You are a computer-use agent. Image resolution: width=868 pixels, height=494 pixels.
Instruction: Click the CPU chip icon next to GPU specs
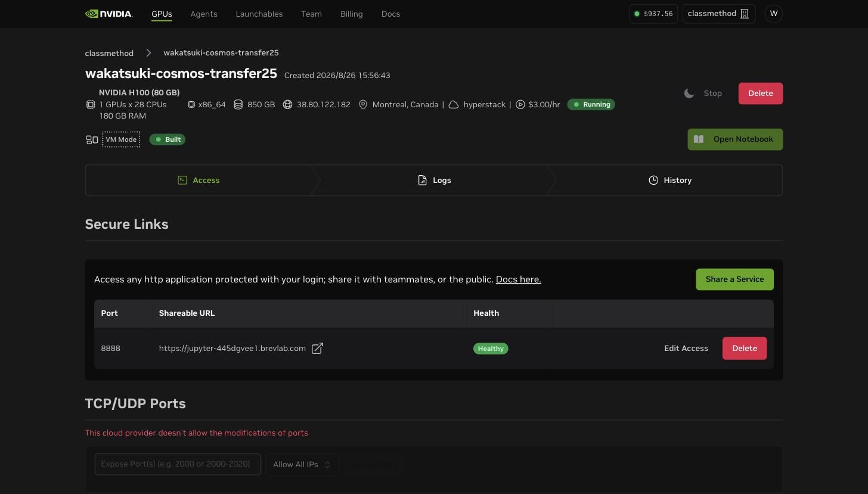click(x=91, y=104)
